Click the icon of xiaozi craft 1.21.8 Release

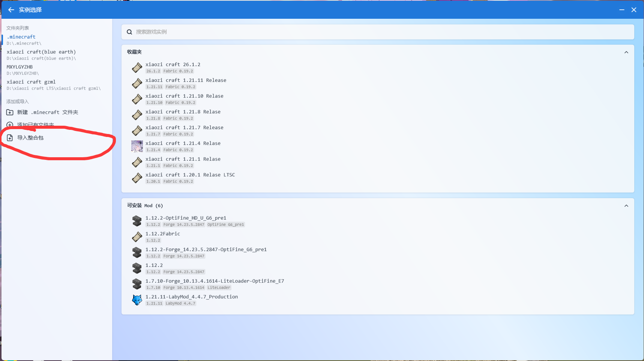pyautogui.click(x=137, y=115)
